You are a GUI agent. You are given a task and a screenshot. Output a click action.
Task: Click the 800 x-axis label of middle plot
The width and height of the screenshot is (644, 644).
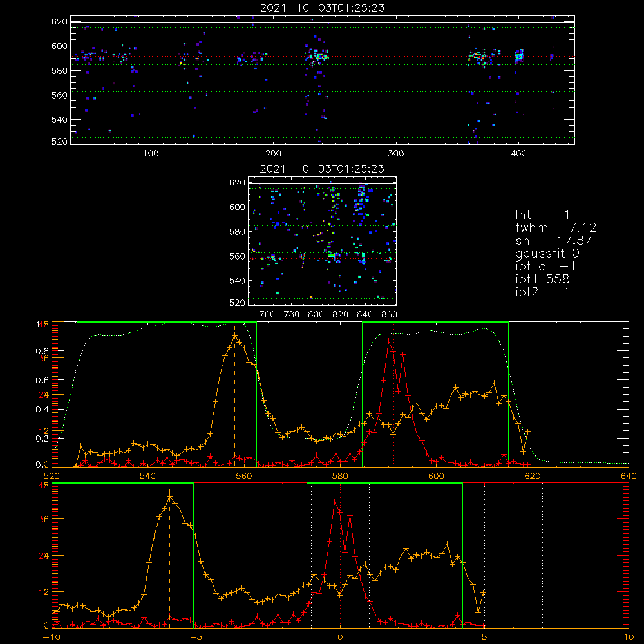pyautogui.click(x=316, y=315)
